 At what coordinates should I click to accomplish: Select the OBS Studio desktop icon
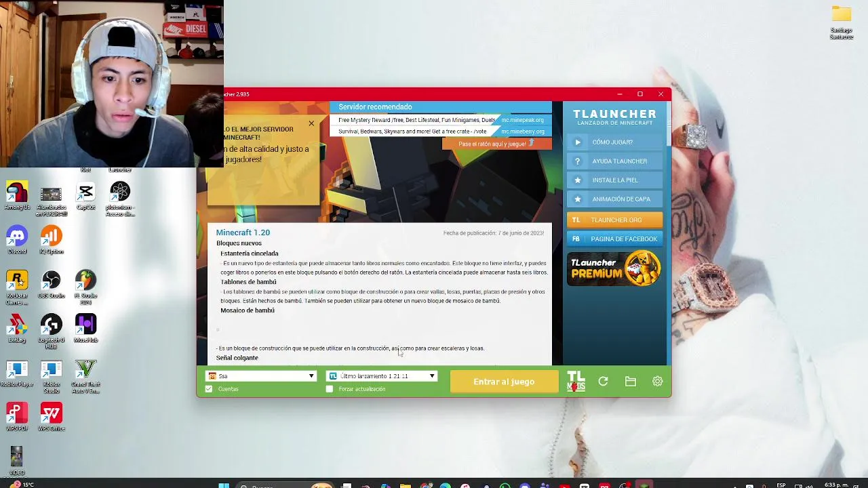[x=52, y=285]
